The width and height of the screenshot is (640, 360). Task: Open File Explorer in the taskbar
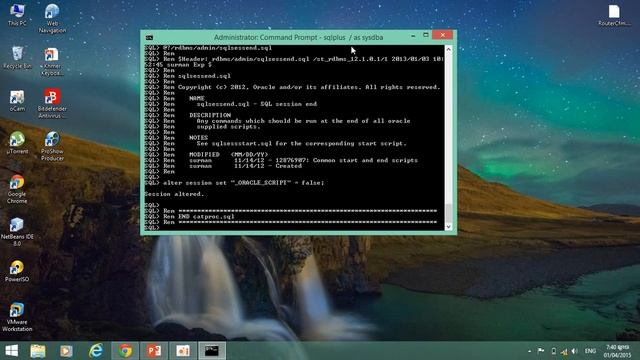(38, 351)
